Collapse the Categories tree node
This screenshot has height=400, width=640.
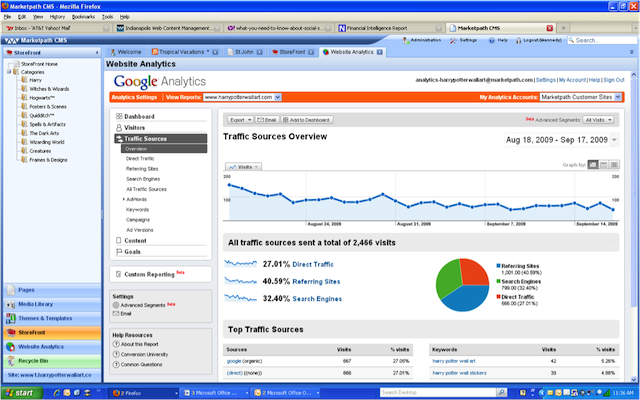pyautogui.click(x=9, y=72)
